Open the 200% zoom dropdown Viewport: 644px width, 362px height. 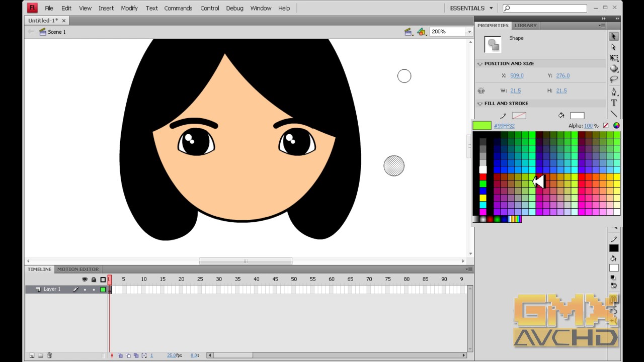point(469,32)
